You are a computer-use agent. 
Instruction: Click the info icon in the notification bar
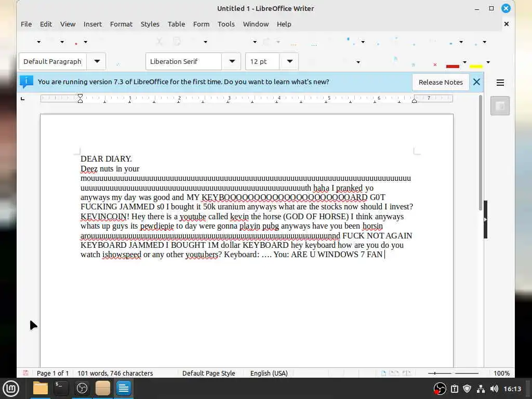[x=26, y=82]
